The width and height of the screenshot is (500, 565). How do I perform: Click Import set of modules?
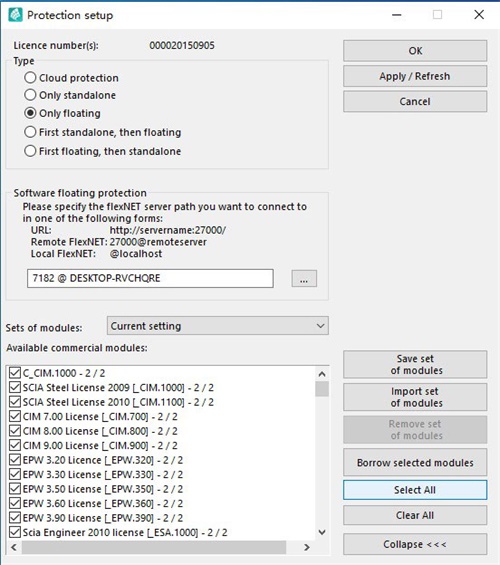pyautogui.click(x=415, y=397)
